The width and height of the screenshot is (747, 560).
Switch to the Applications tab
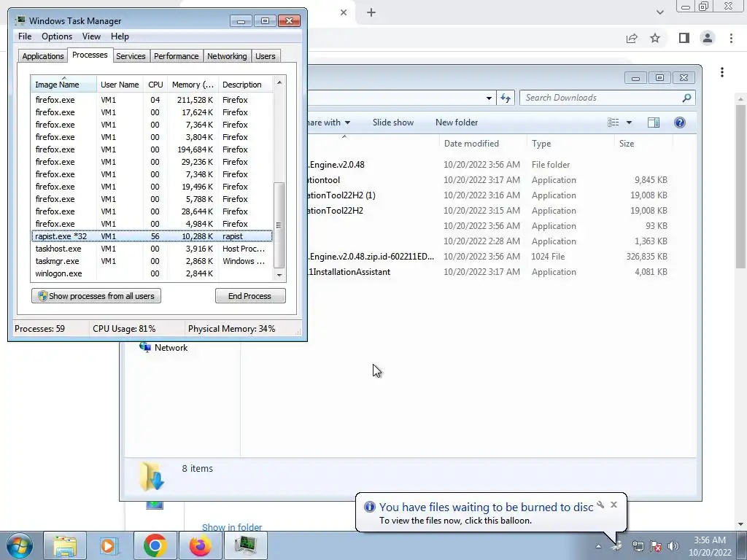43,55
